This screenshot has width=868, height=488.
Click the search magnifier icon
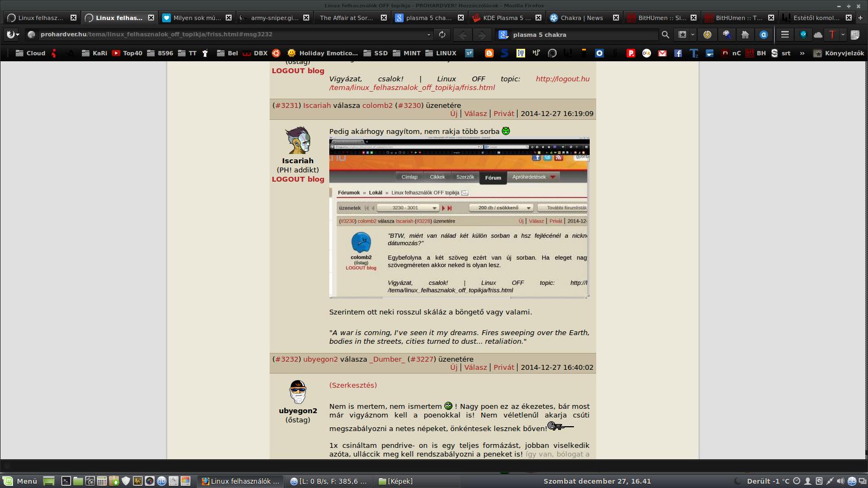[665, 35]
